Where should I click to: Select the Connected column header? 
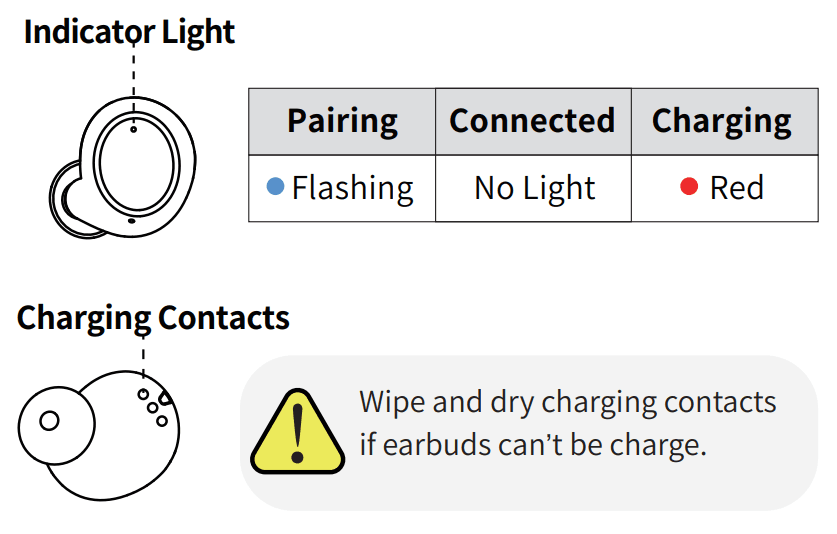(532, 121)
